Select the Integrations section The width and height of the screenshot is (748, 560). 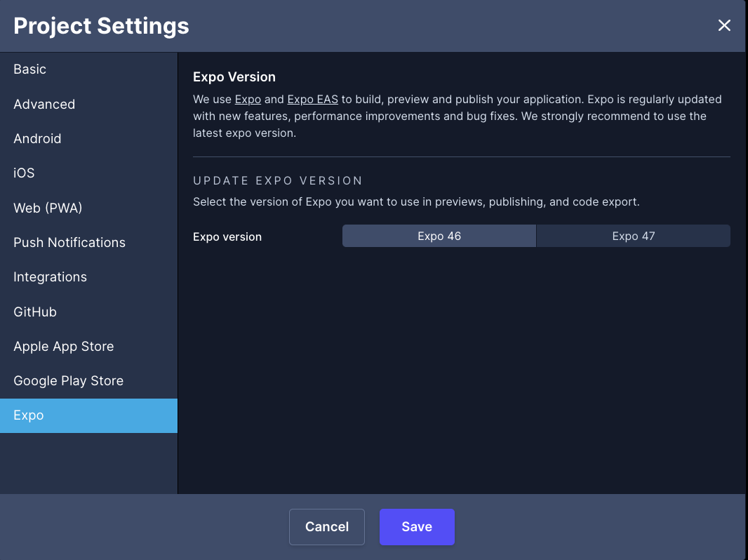coord(88,276)
